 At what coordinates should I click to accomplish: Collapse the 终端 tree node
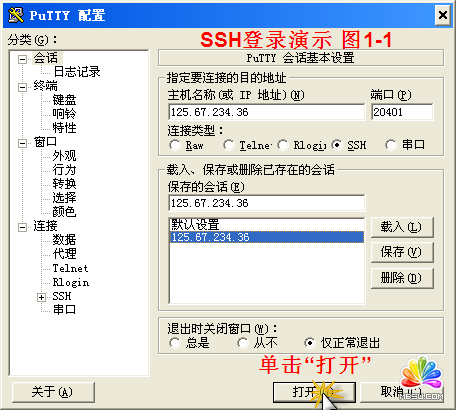point(23,88)
